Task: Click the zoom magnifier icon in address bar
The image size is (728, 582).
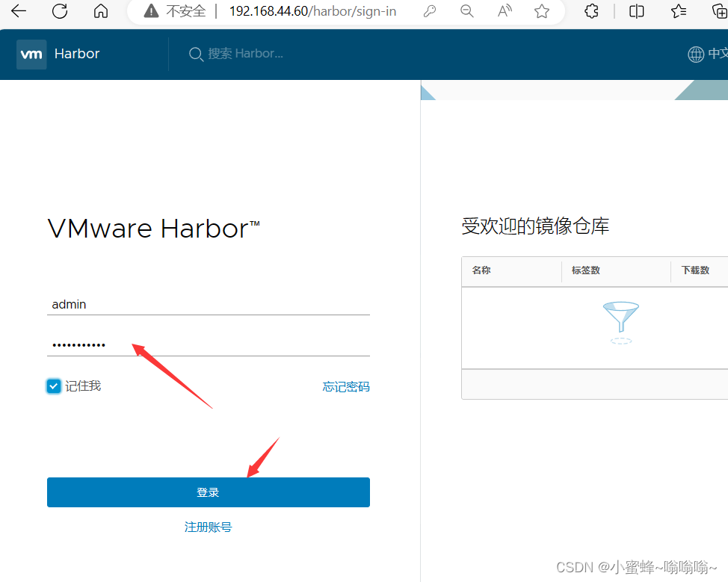Action: coord(467,10)
